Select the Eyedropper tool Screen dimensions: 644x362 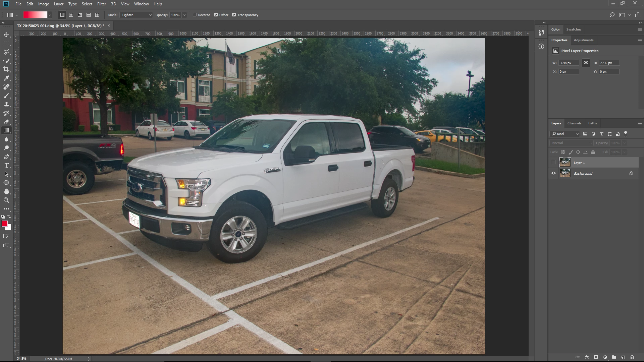[6, 78]
